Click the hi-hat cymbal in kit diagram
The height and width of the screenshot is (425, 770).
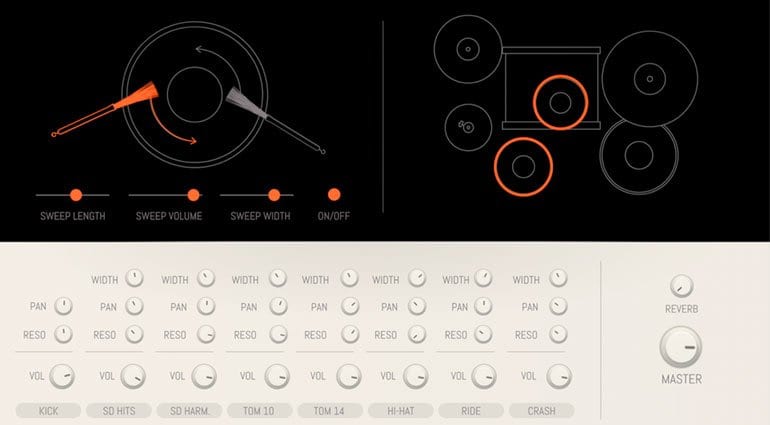click(x=468, y=127)
